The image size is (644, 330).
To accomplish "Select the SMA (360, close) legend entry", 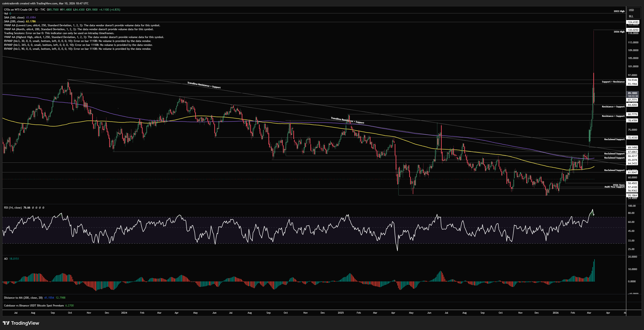I will pyautogui.click(x=14, y=18).
